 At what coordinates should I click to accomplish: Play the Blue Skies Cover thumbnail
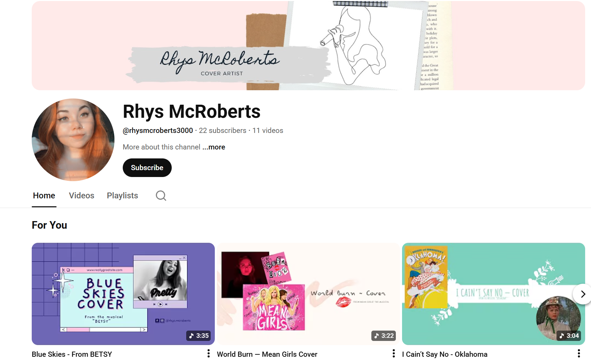click(123, 294)
